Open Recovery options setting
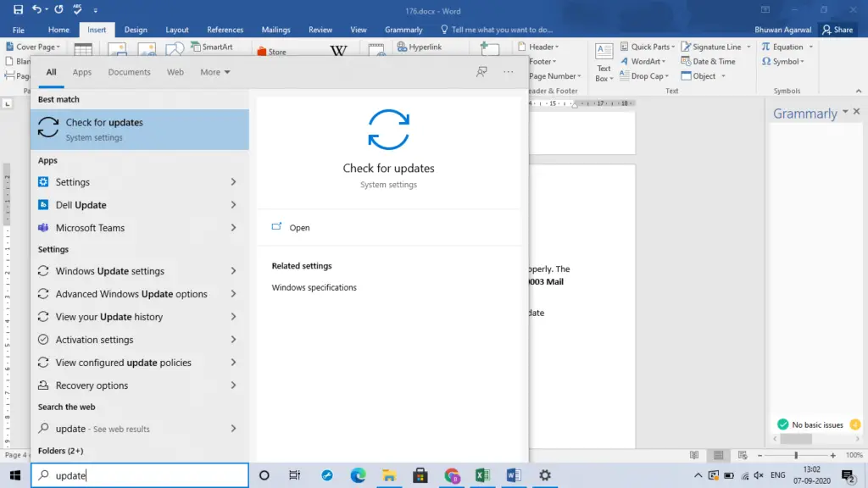Screen dimensions: 868x488 [x=140, y=385]
